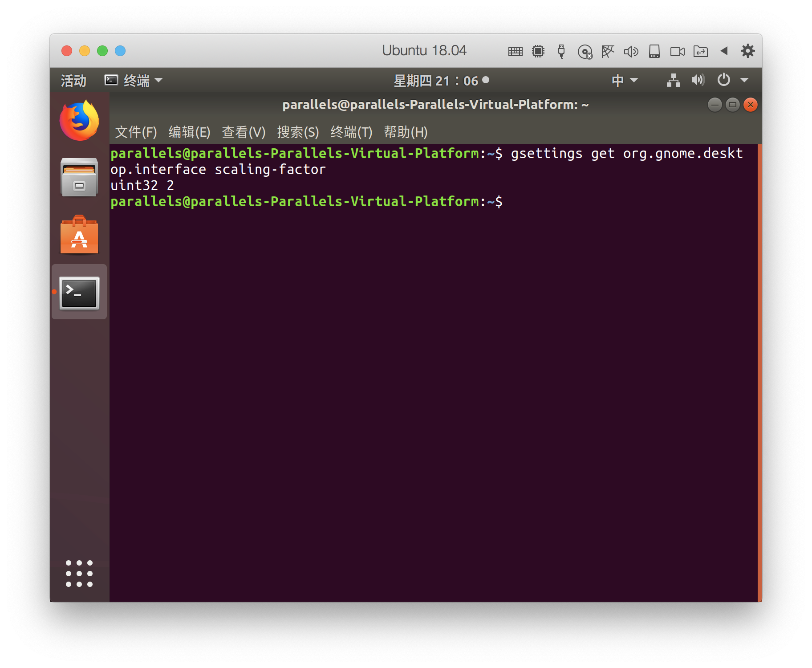Open Firefox from the Ubuntu dock
The height and width of the screenshot is (668, 812).
(79, 120)
